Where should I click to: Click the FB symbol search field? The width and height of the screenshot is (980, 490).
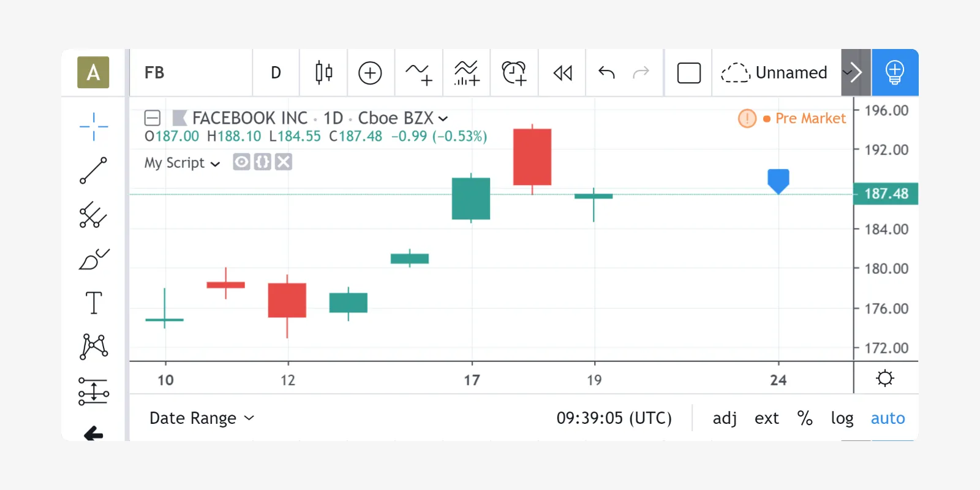(x=191, y=73)
